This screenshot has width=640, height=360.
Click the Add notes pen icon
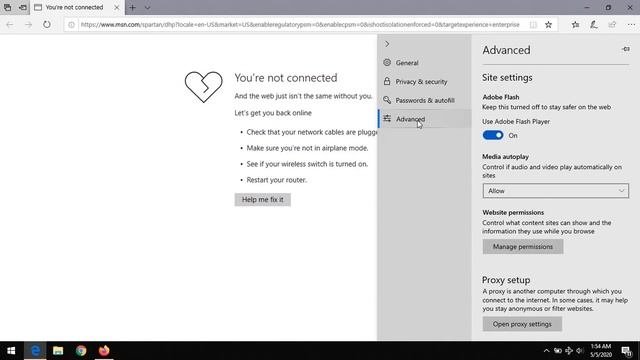pyautogui.click(x=594, y=24)
